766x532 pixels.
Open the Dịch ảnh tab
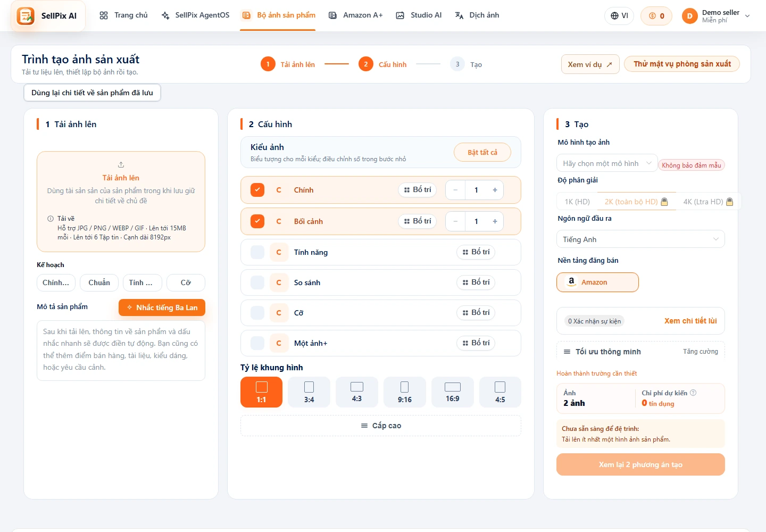[477, 15]
